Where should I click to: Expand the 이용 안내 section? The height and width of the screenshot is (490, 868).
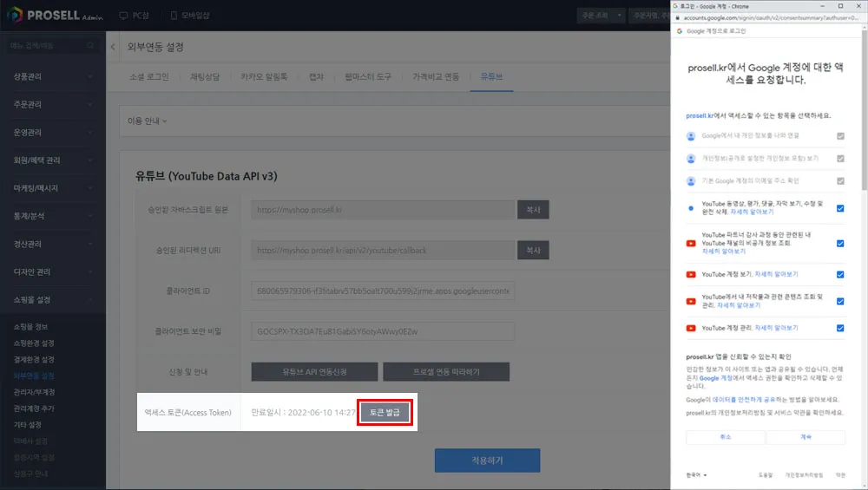click(148, 121)
